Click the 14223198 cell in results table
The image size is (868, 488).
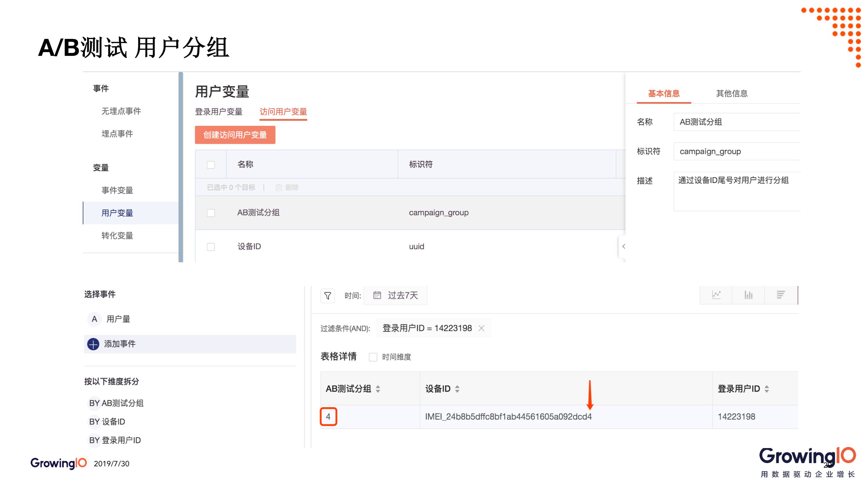click(x=737, y=417)
